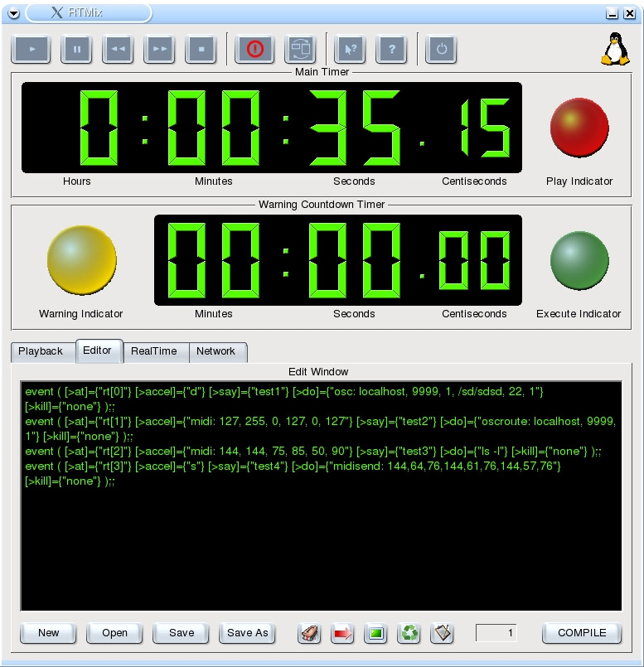Click the power quit icon in the toolbar
Screen dimensions: 644x667
(441, 50)
